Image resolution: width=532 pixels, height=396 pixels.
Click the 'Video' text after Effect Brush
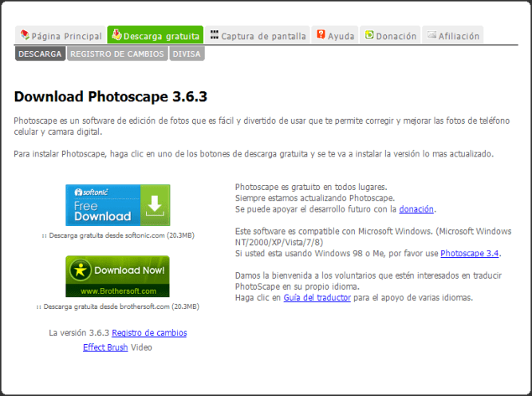141,347
